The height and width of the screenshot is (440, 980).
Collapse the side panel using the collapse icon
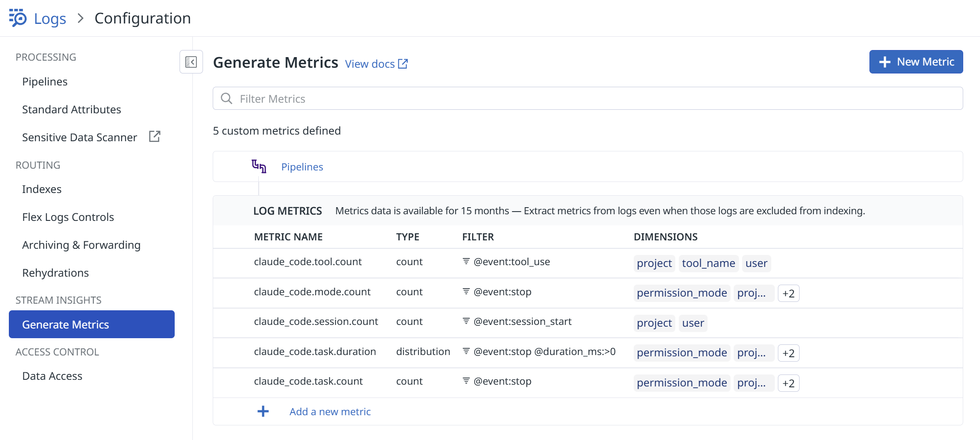[191, 62]
